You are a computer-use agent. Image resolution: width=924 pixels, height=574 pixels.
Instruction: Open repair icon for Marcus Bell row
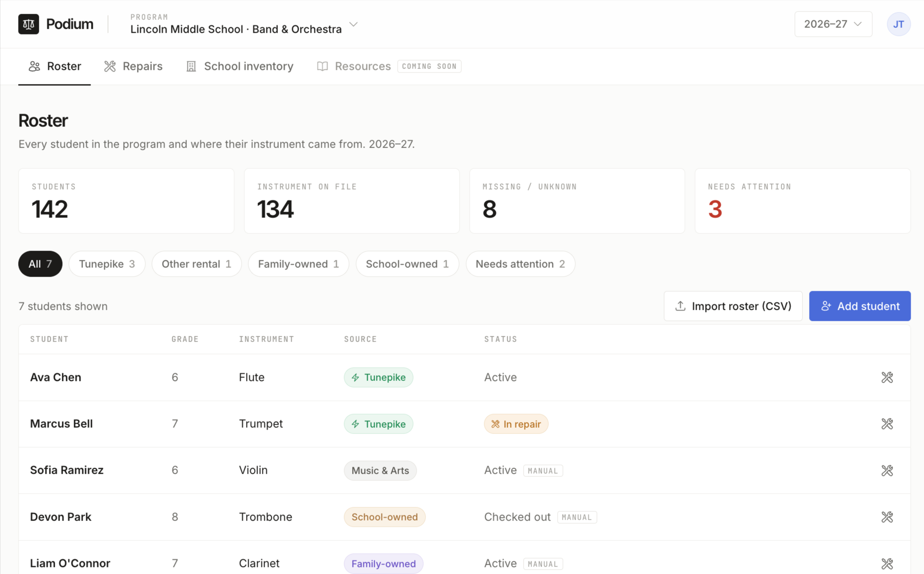887,424
